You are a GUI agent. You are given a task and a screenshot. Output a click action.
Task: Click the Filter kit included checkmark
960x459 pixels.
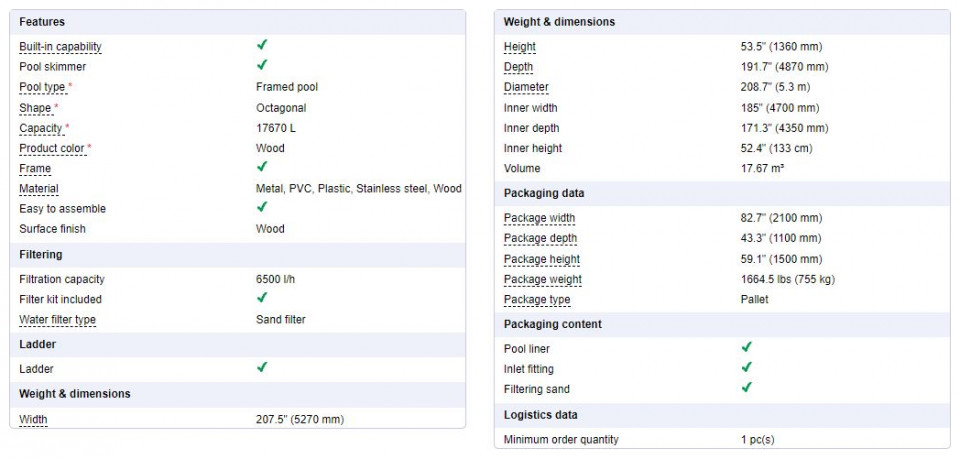tap(262, 297)
